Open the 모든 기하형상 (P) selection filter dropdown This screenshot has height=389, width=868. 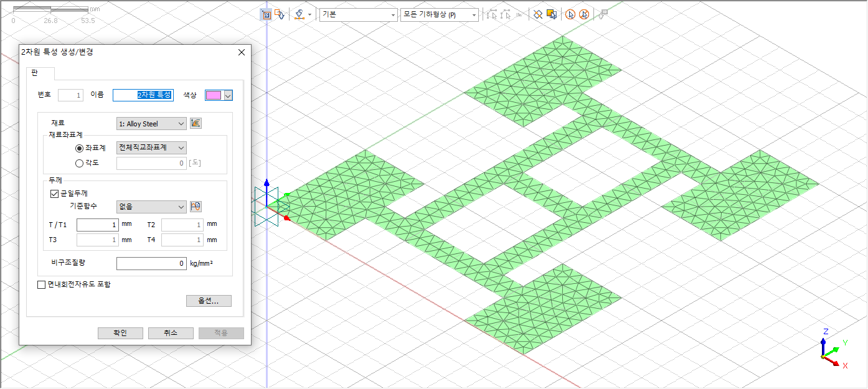(439, 14)
